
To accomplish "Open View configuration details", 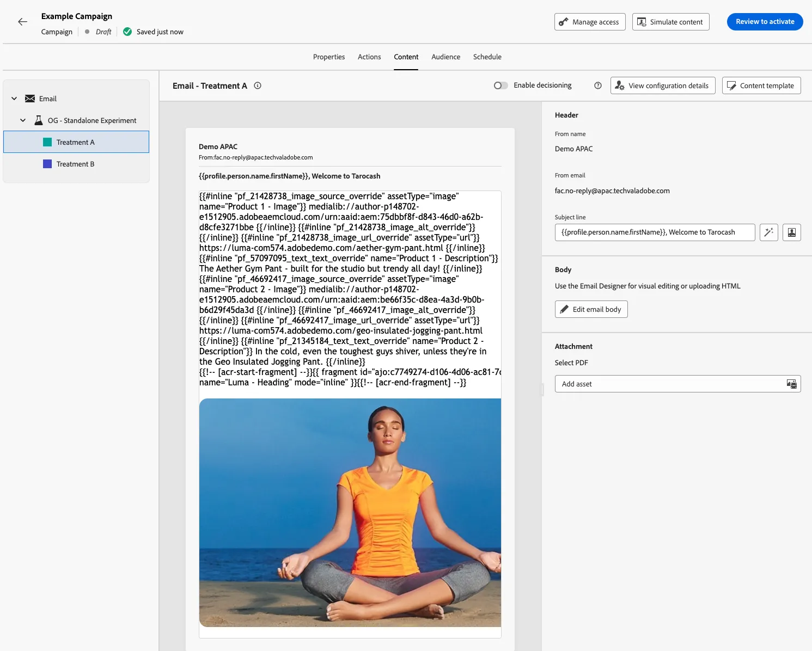I will (x=663, y=85).
